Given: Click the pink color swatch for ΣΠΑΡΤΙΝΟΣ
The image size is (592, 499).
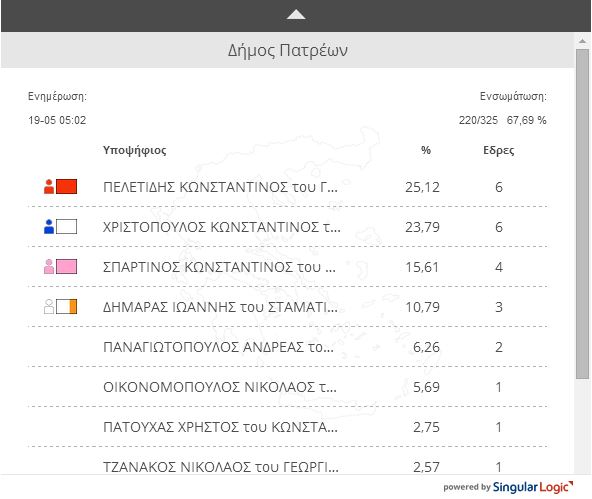Looking at the screenshot, I should 66,266.
